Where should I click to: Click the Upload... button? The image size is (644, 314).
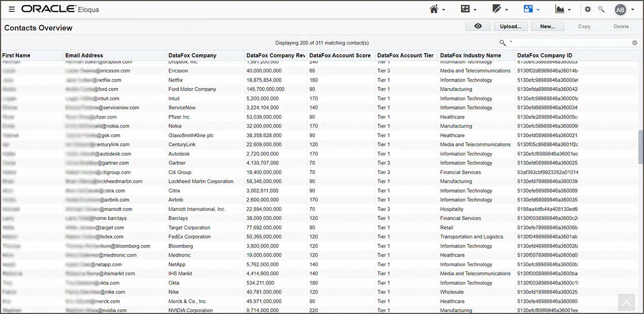(510, 26)
